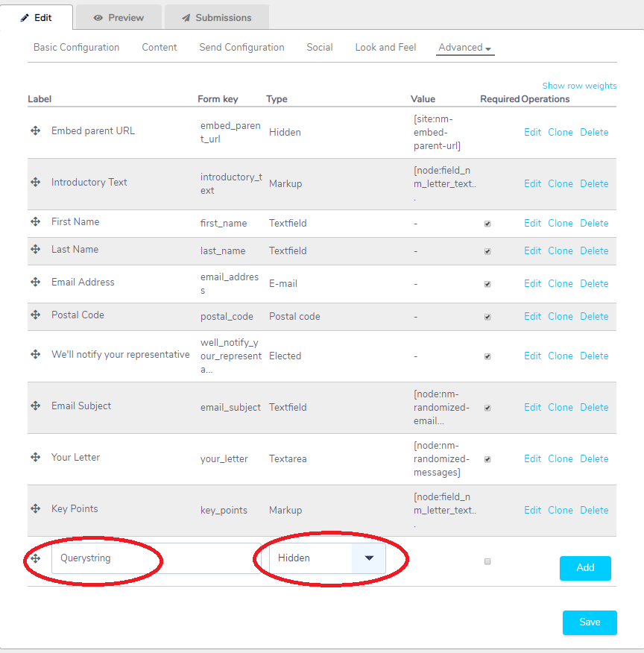Click the paper plane icon on Submissions tab

pyautogui.click(x=186, y=18)
